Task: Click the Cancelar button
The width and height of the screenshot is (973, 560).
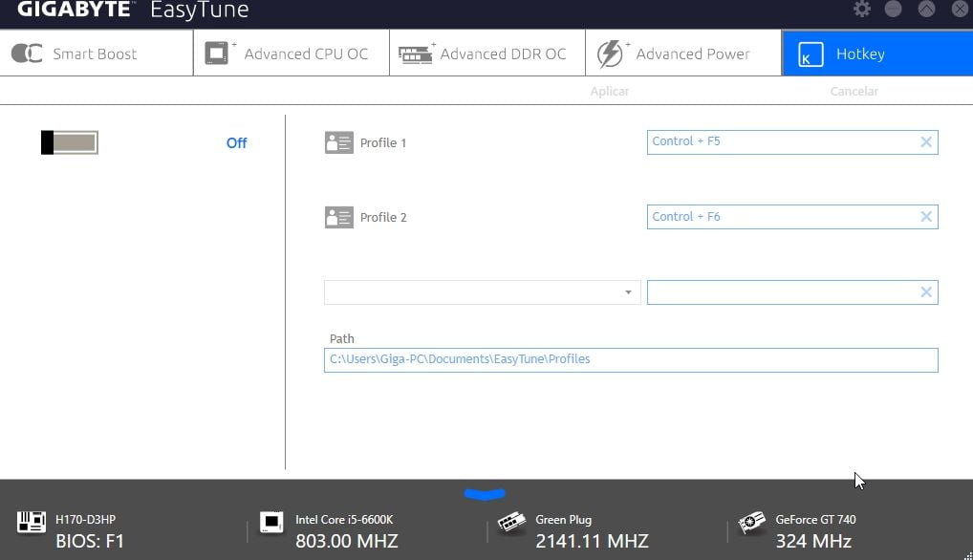Action: pos(854,91)
